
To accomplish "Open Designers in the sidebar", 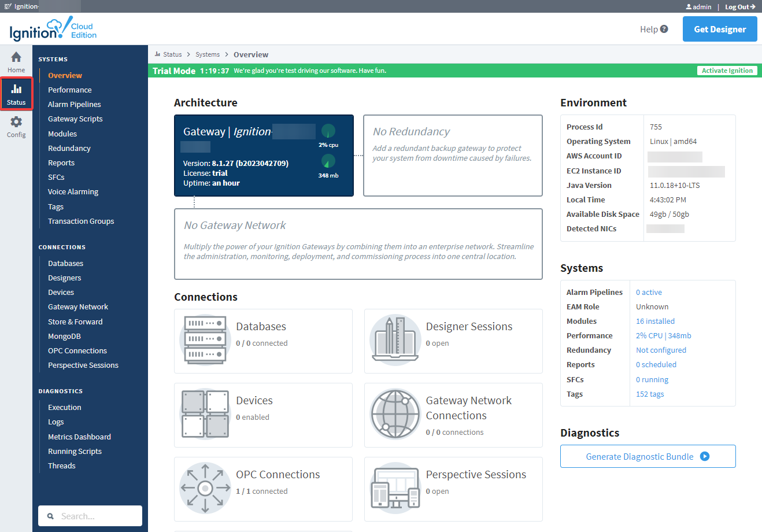I will (64, 278).
